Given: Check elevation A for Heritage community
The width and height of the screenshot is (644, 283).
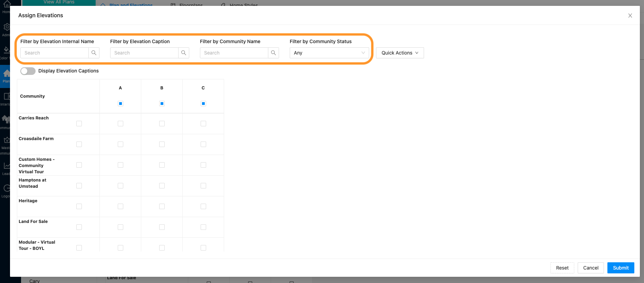Looking at the screenshot, I should (121, 206).
